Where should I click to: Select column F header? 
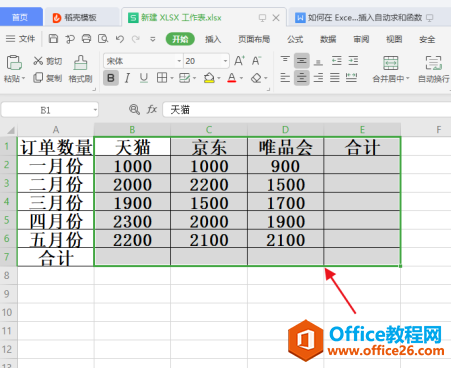tap(439, 130)
